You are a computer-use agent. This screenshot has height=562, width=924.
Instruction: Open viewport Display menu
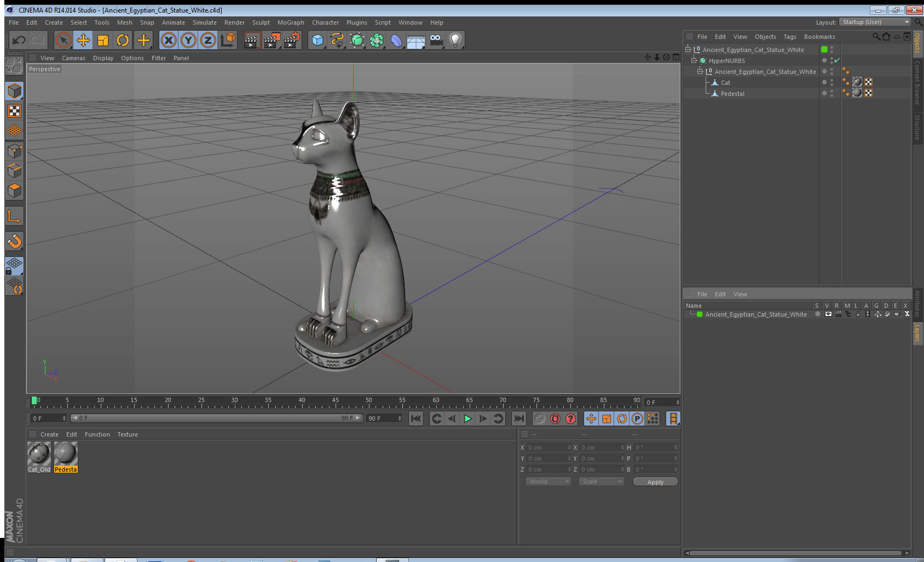(x=103, y=58)
